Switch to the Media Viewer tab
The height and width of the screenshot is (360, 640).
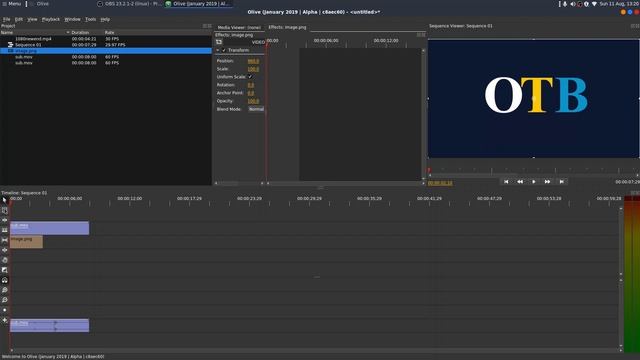coord(239,27)
